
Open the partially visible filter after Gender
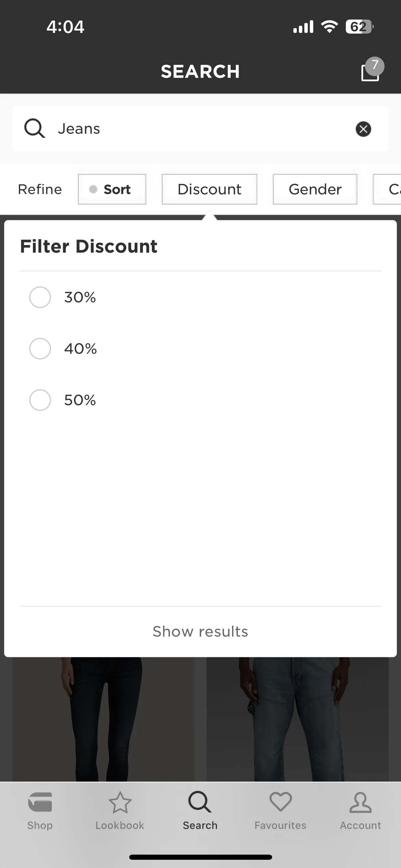387,189
